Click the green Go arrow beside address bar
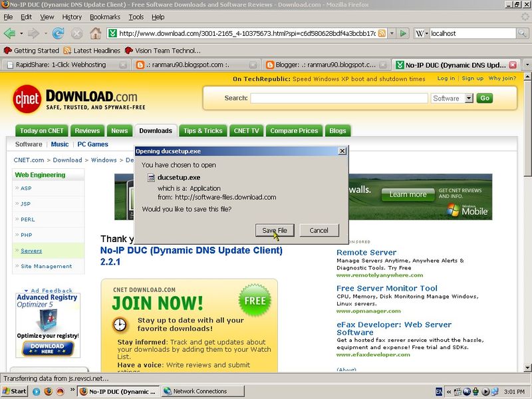The height and width of the screenshot is (399, 532). 403,33
